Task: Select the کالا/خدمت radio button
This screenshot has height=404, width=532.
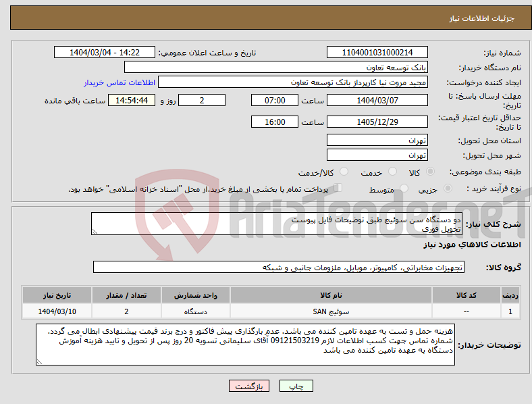Action: tap(344, 172)
